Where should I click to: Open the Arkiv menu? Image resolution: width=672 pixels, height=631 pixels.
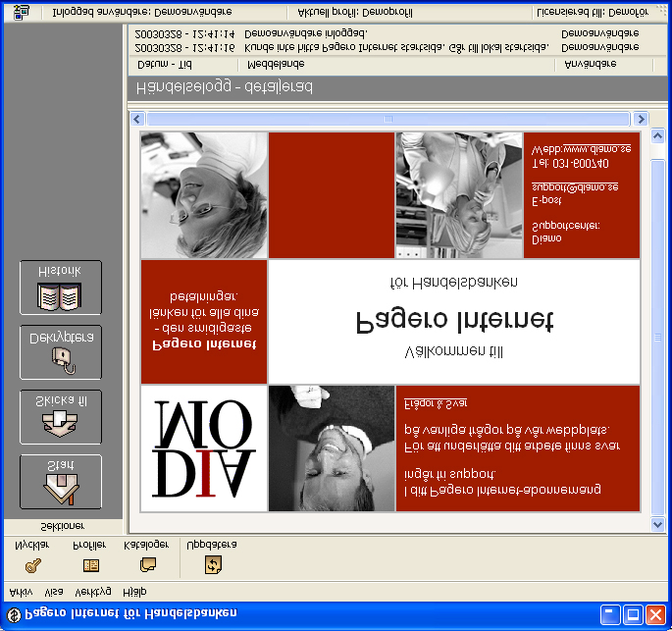[21, 592]
